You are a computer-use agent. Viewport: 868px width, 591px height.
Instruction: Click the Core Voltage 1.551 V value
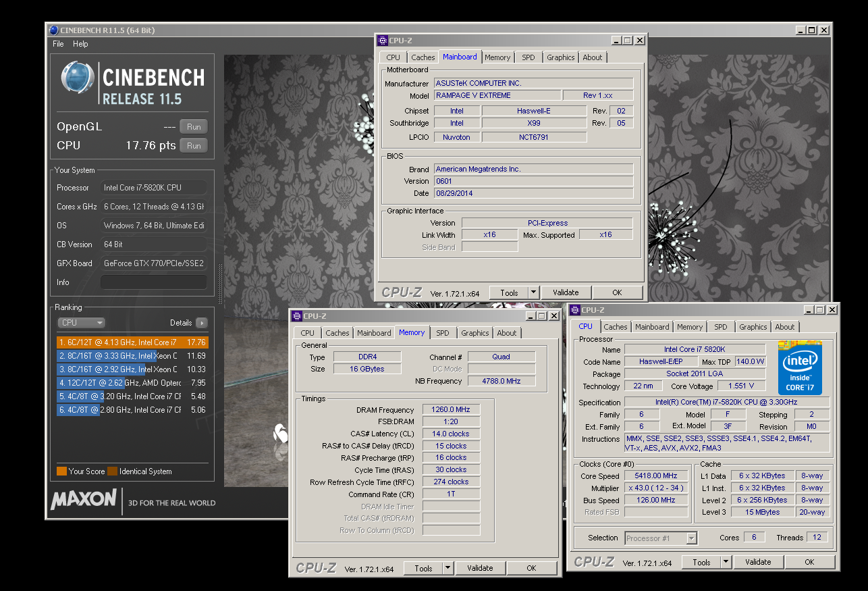pyautogui.click(x=742, y=386)
